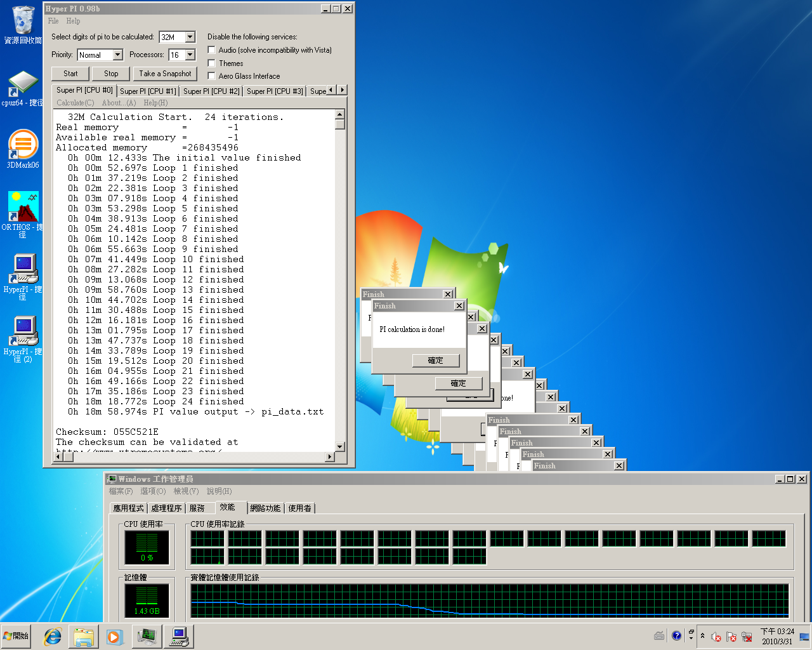812x650 pixels.
Task: Open the Help menu in Hyper PI
Action: tap(73, 21)
